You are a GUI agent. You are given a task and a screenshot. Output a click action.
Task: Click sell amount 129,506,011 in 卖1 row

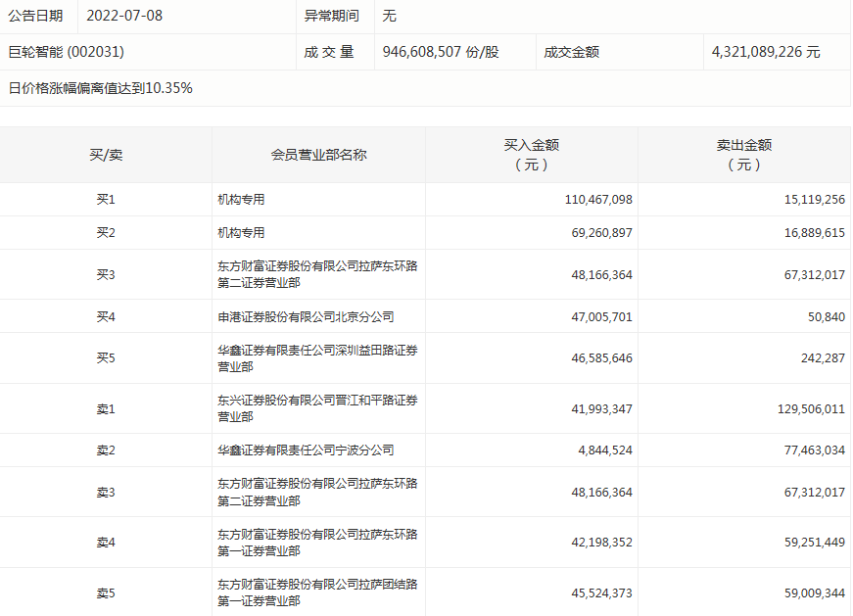coord(808,409)
